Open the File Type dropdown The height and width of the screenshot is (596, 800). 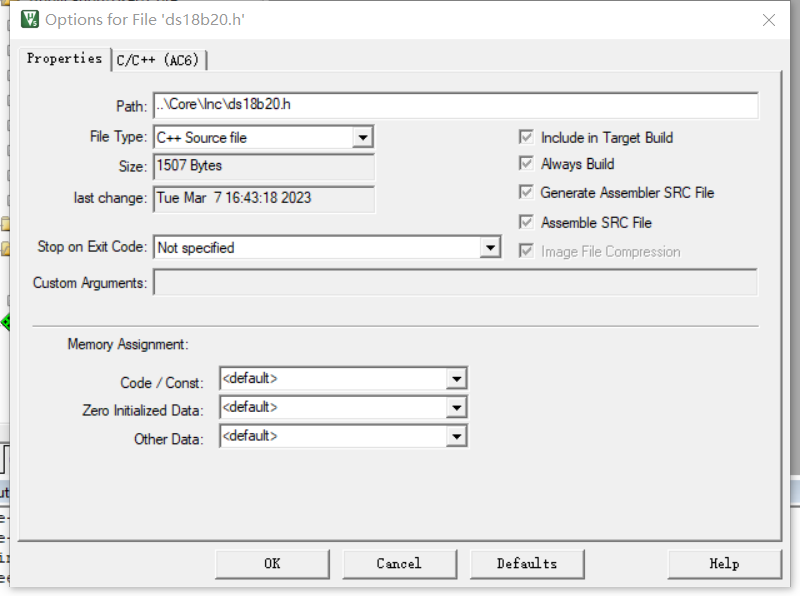click(x=365, y=137)
